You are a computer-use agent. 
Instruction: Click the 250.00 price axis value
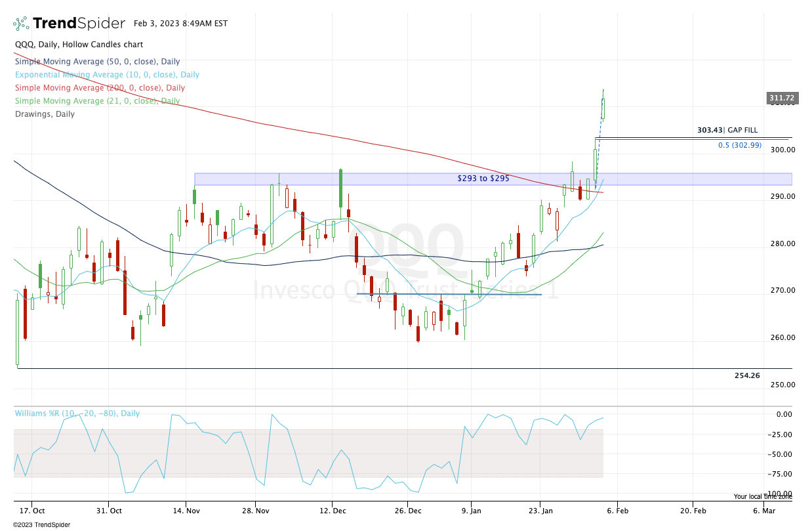[x=782, y=384]
